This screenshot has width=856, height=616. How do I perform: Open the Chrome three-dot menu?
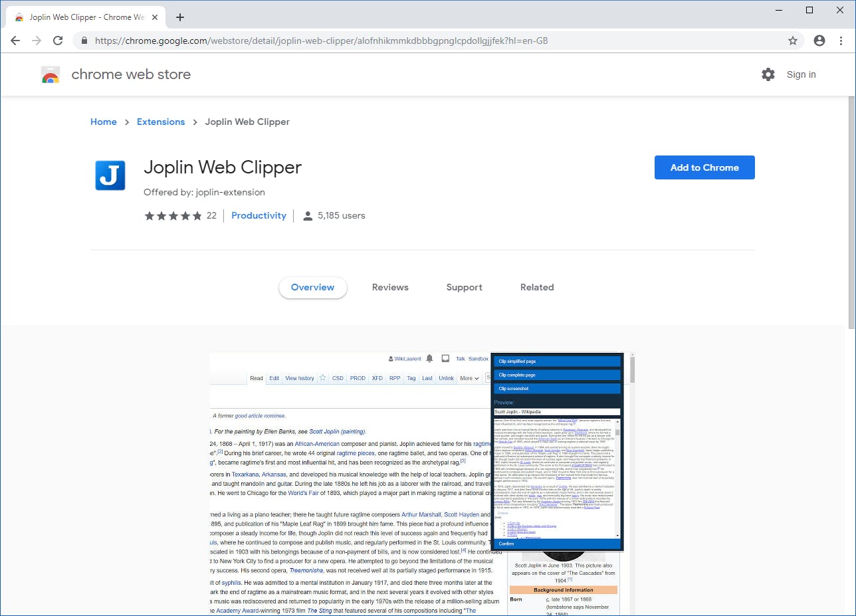(x=841, y=41)
